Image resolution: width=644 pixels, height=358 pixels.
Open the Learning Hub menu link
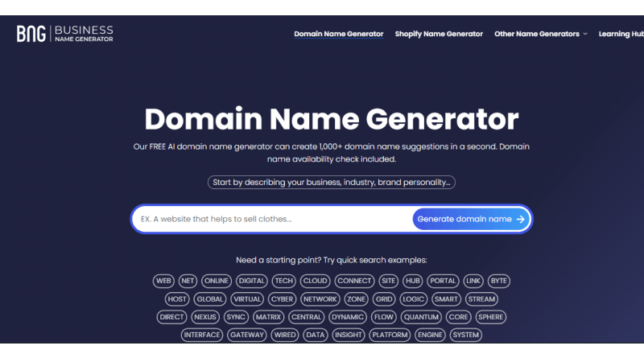point(621,34)
